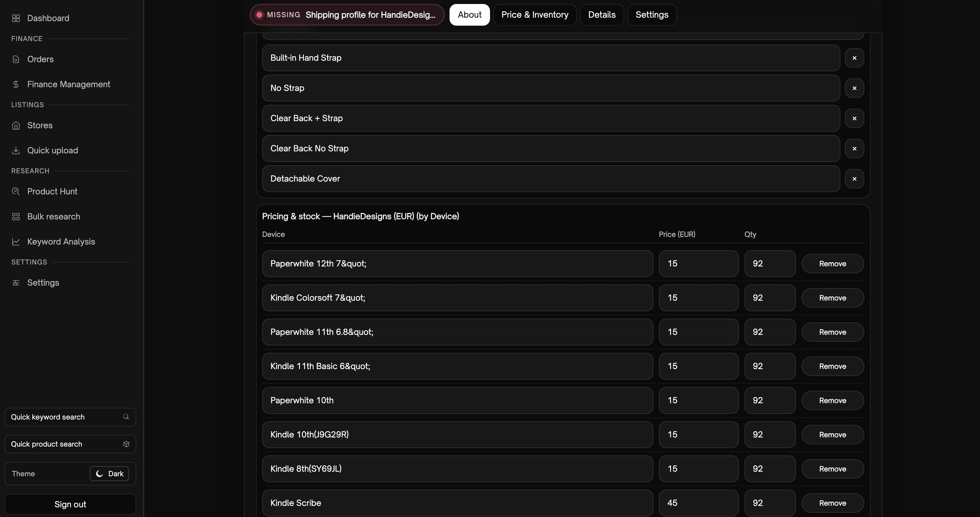980x517 pixels.
Task: Open Bulk research
Action: point(53,216)
